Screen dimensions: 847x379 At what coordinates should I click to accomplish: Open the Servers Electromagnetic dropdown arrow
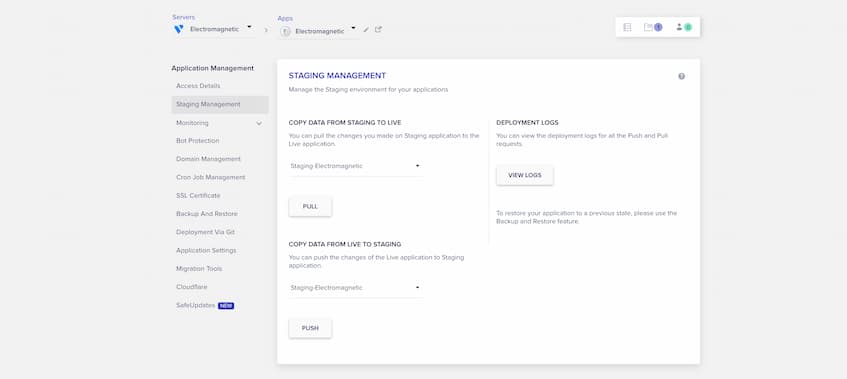[x=249, y=26]
